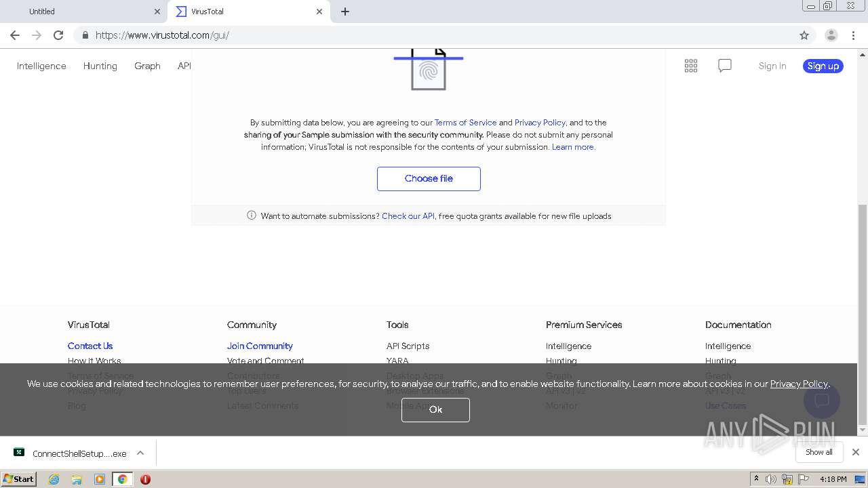
Task: Open the Terms of Service link
Action: tap(465, 123)
